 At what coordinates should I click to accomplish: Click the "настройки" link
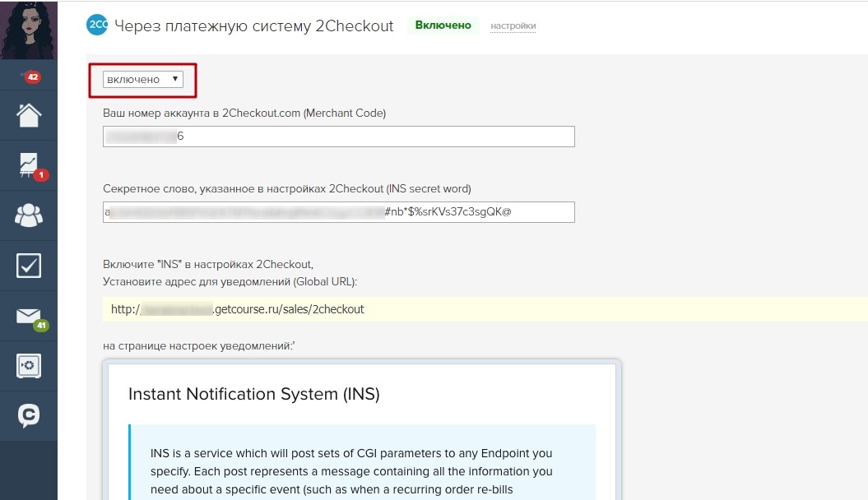point(513,26)
